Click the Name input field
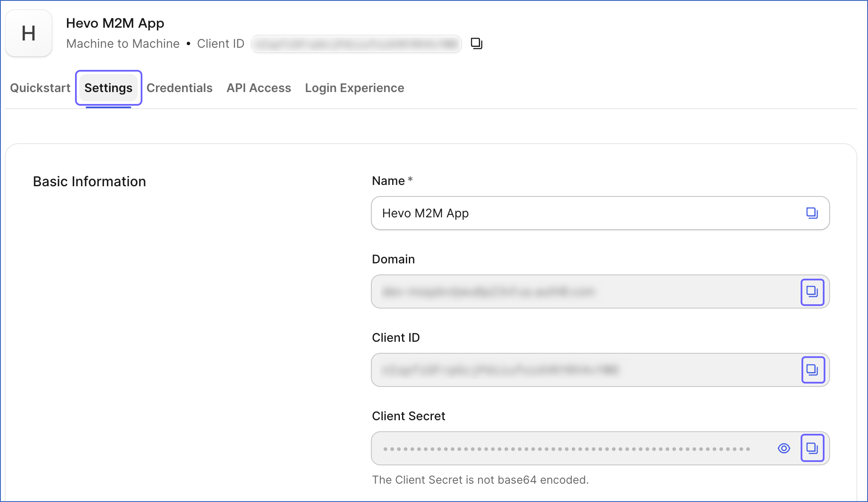Viewport: 868px width, 502px height. coord(600,213)
